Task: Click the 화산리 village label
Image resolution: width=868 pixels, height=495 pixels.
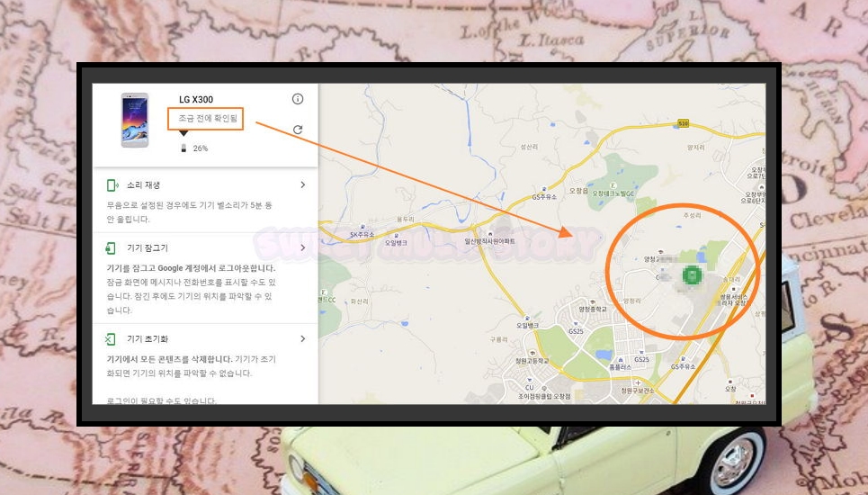Action: tap(359, 301)
